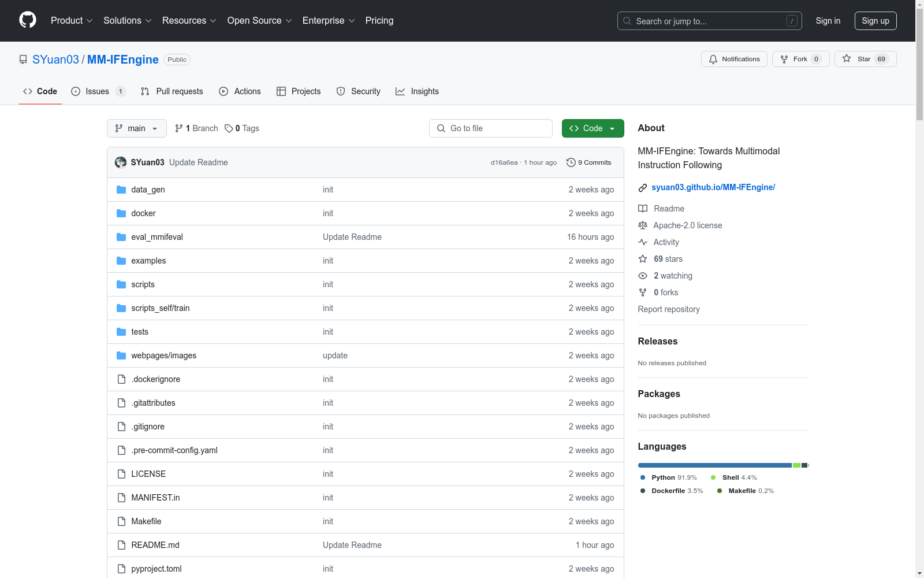This screenshot has width=924, height=578.
Task: Click the Makefile file icon
Action: coord(121,521)
